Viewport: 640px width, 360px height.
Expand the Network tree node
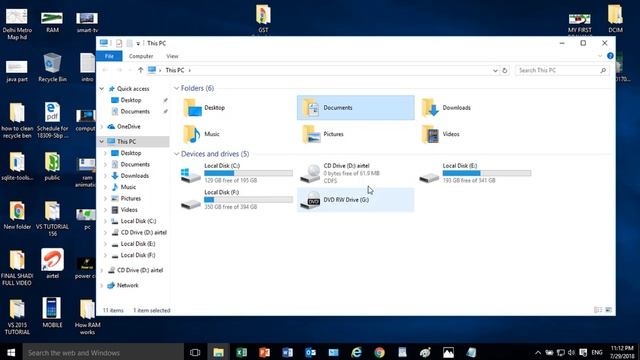tap(102, 285)
